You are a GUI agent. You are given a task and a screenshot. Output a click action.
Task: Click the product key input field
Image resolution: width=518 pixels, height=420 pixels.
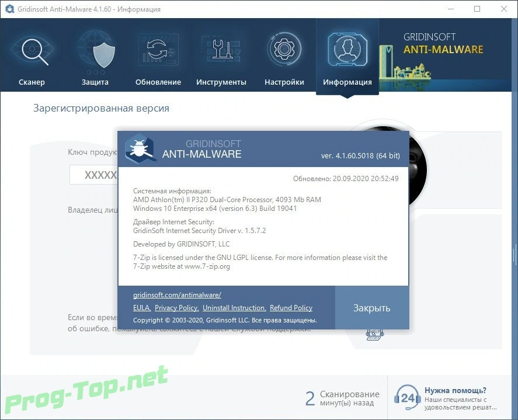[93, 175]
